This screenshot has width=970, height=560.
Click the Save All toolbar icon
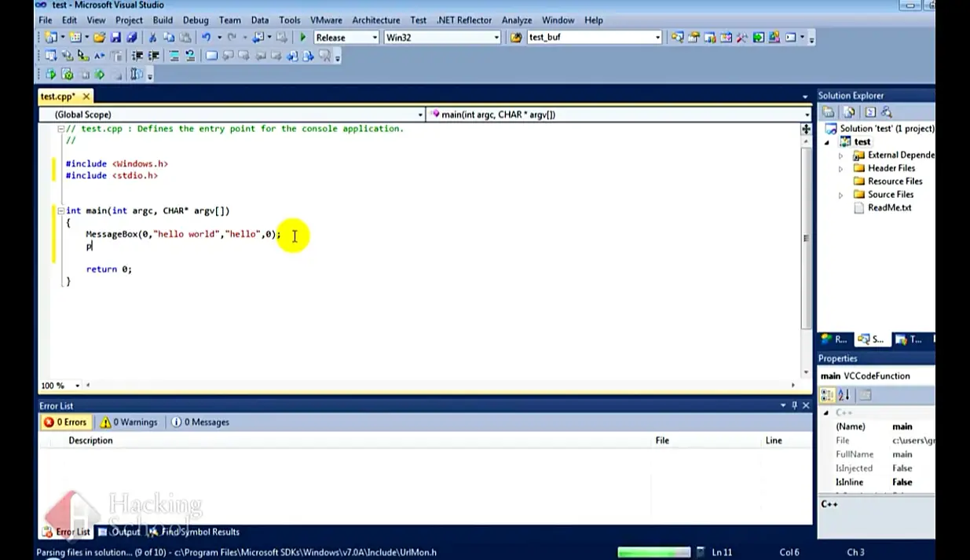point(131,37)
